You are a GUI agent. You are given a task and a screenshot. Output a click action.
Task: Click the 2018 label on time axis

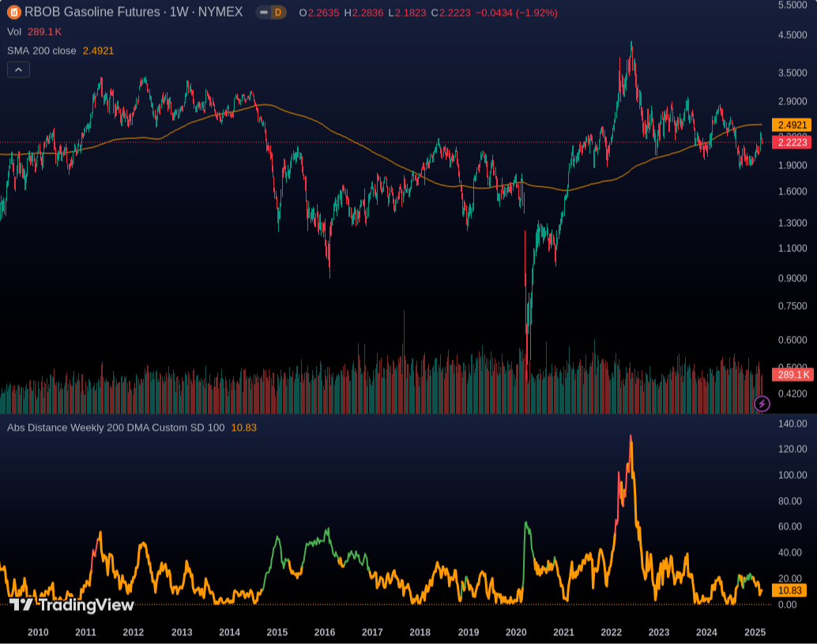[x=420, y=632]
